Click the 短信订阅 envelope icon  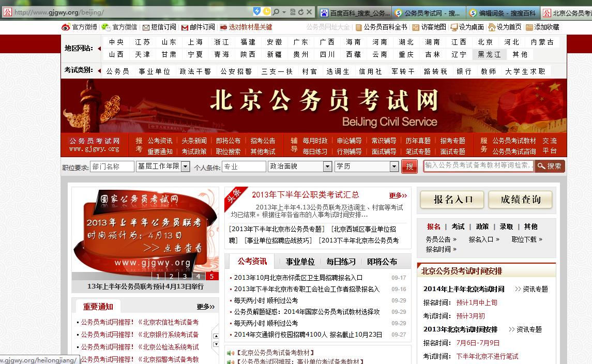click(x=146, y=27)
